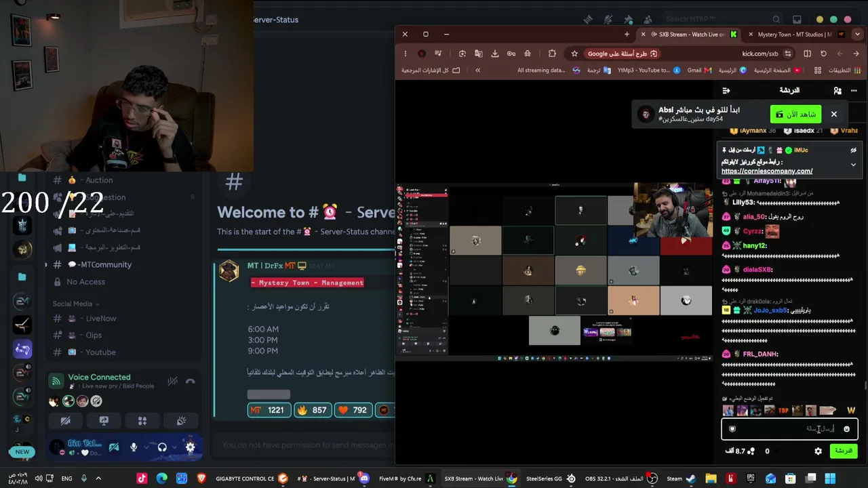Collapse the Social Media category

[x=76, y=304]
